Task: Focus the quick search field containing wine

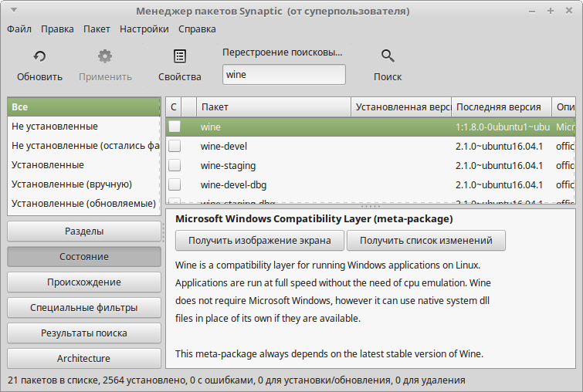Action: point(284,75)
